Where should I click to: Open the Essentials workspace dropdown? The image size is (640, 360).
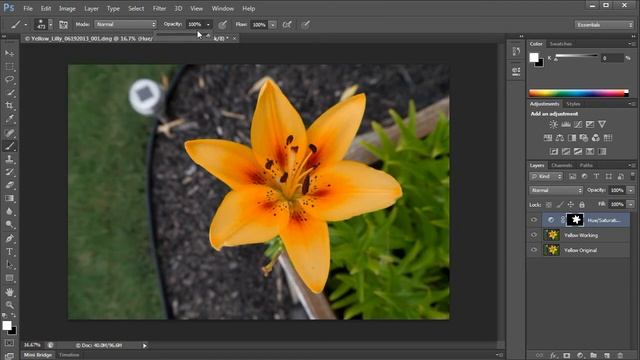tap(604, 25)
